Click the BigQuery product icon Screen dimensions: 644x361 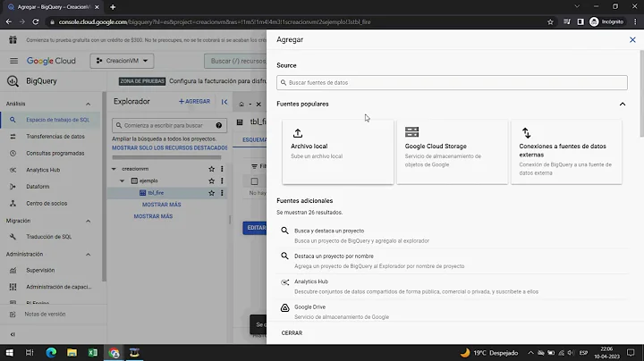[13, 81]
